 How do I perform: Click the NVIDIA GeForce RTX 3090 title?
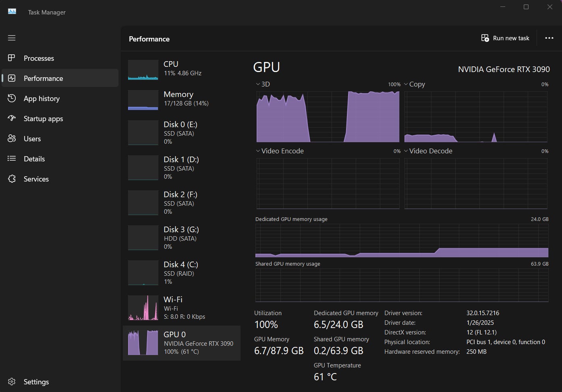pos(504,69)
